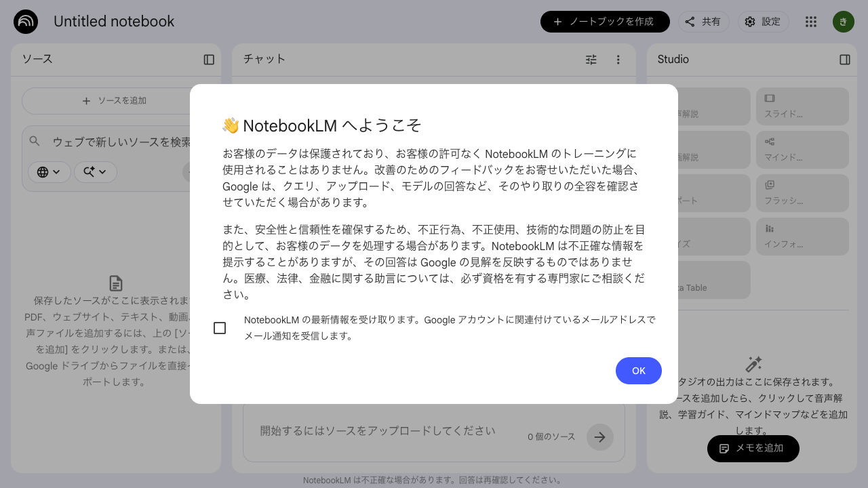Screen dimensions: 868x488
Task: Click the 共有 share icon
Action: click(x=704, y=21)
